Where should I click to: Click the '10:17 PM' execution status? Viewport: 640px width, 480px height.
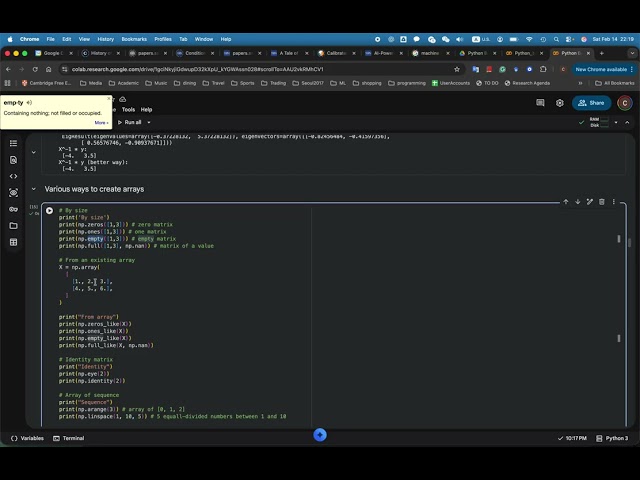coord(572,438)
